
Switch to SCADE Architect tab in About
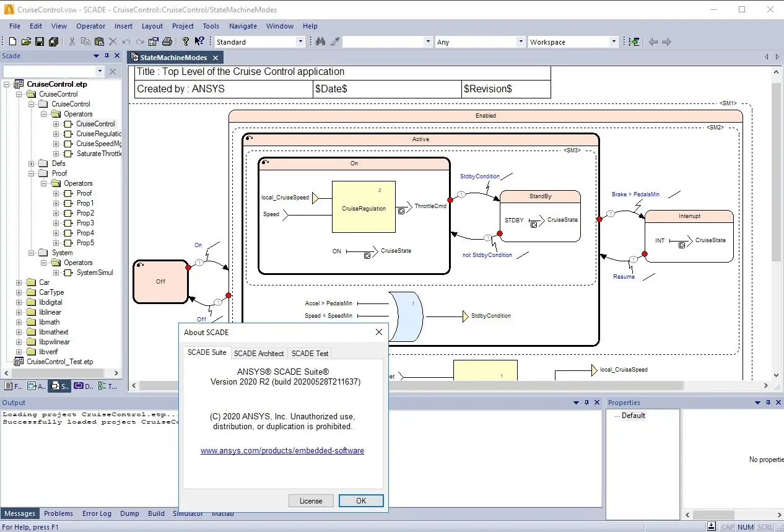(x=259, y=353)
